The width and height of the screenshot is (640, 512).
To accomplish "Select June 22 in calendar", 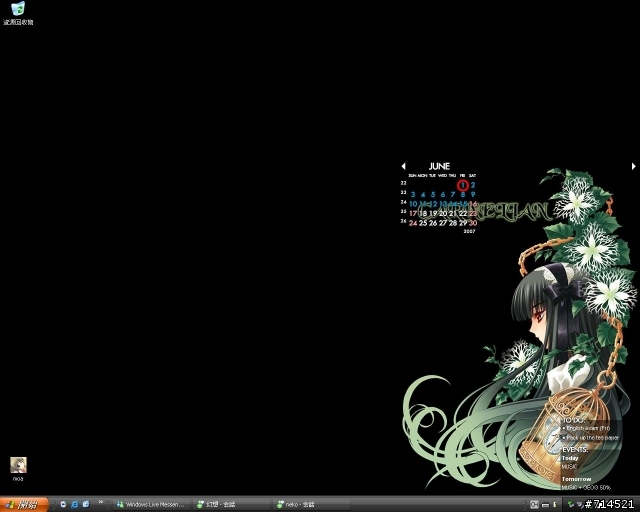I will 463,213.
